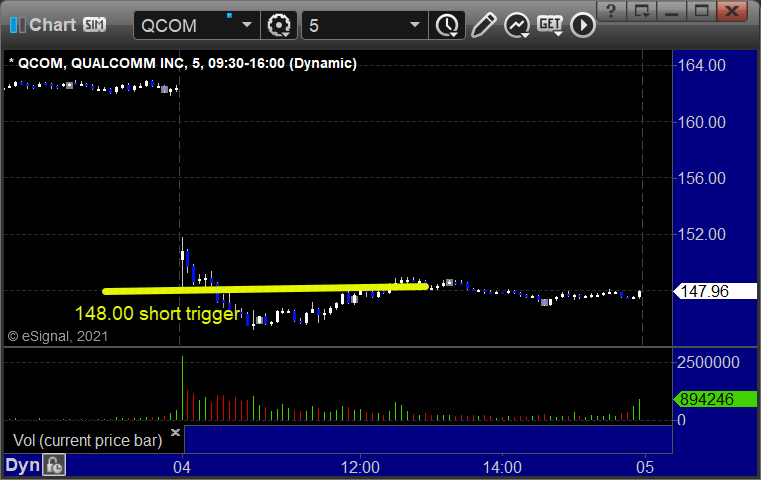The height and width of the screenshot is (480, 761).
Task: Open the time template clock icon
Action: [447, 25]
